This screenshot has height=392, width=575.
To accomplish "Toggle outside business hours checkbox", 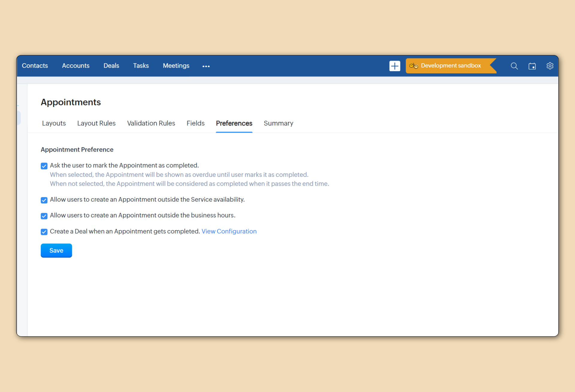I will 44,216.
